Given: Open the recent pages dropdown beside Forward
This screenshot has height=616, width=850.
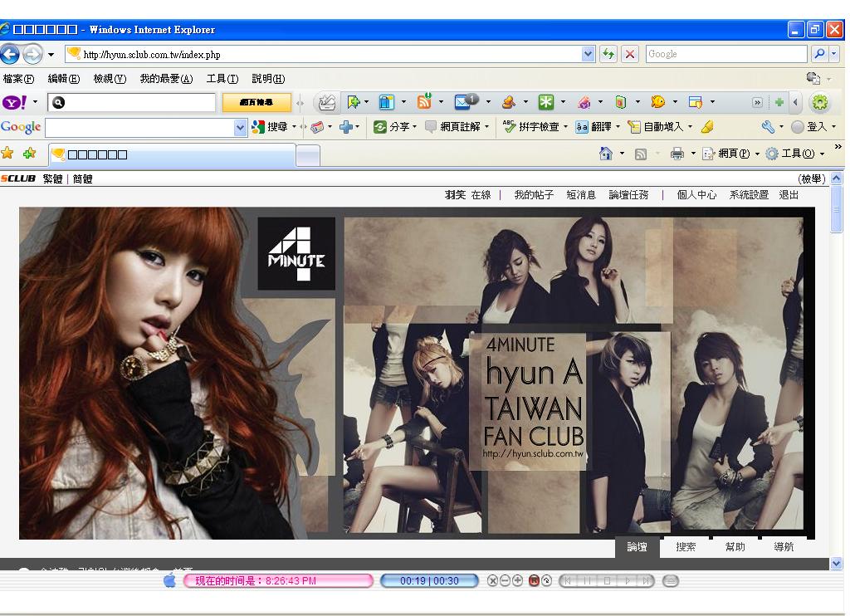Looking at the screenshot, I should [x=51, y=55].
